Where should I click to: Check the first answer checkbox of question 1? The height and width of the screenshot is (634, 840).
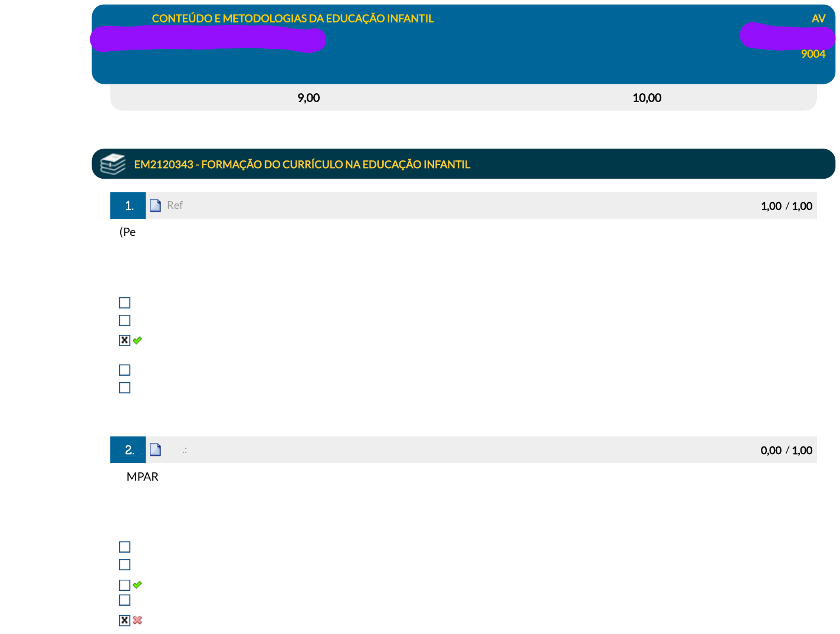(x=124, y=303)
